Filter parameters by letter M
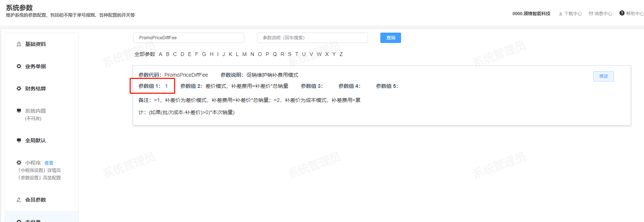Image resolution: width=644 pixels, height=222 pixels. [244, 54]
